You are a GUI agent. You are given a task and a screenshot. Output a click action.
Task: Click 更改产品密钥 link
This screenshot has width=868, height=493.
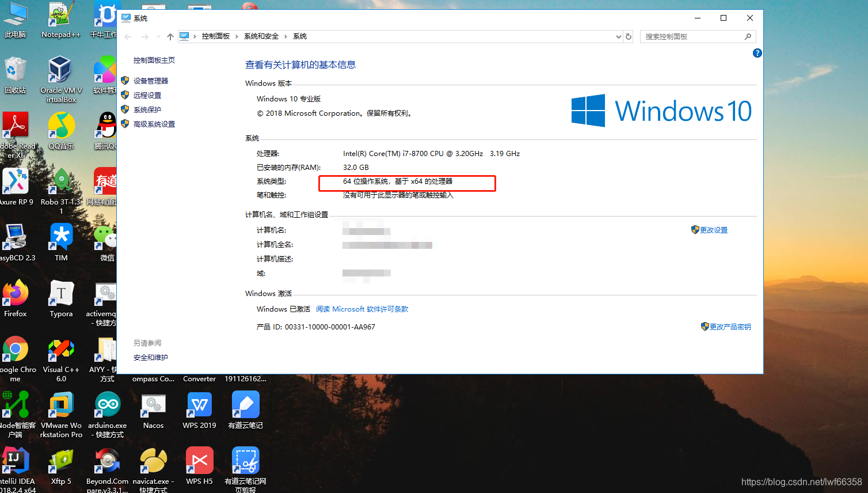[730, 327]
